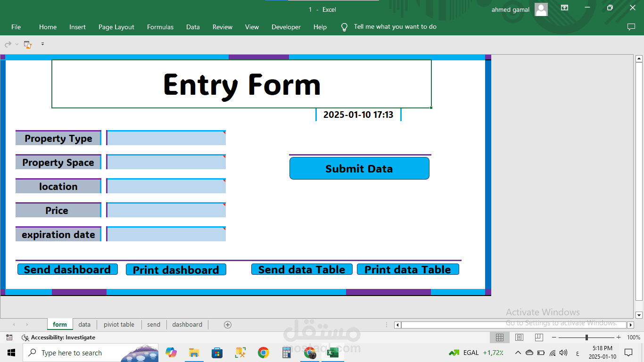This screenshot has width=644, height=362.
Task: Open Page Break Preview from the status bar
Action: pos(538,337)
